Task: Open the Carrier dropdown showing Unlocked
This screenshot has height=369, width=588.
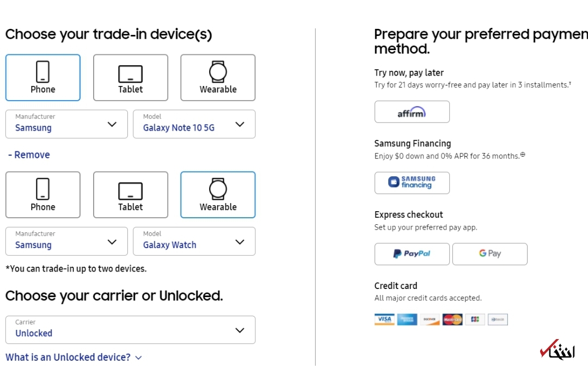Action: [x=130, y=330]
